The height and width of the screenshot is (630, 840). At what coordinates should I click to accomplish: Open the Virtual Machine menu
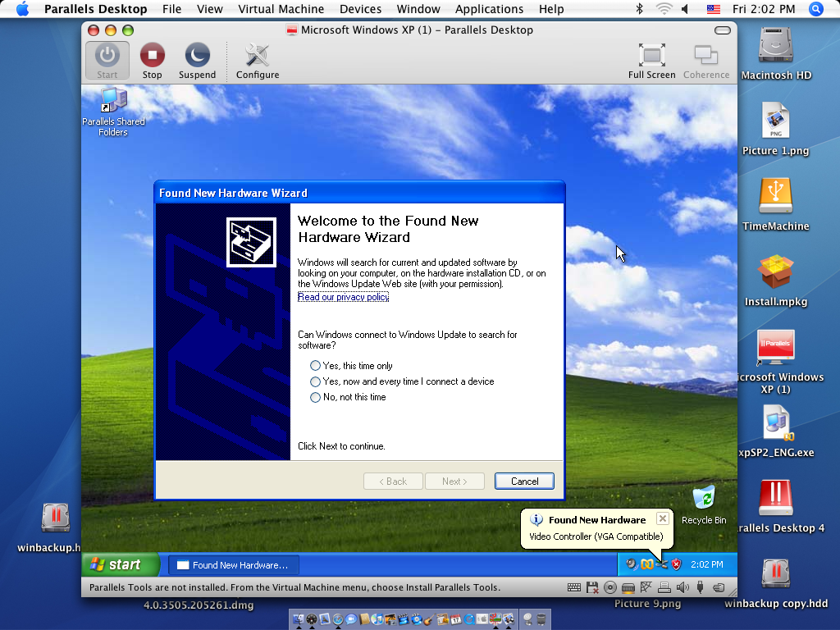click(x=281, y=9)
